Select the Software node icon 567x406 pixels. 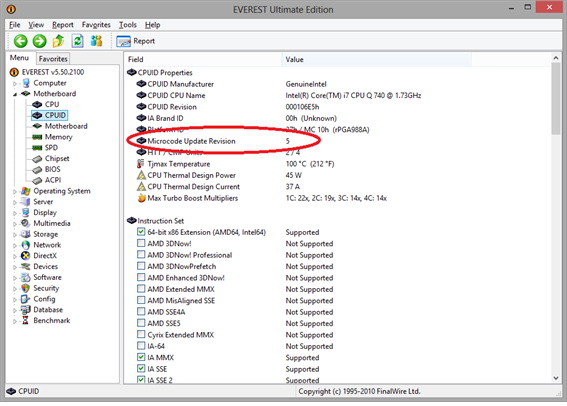tap(26, 278)
